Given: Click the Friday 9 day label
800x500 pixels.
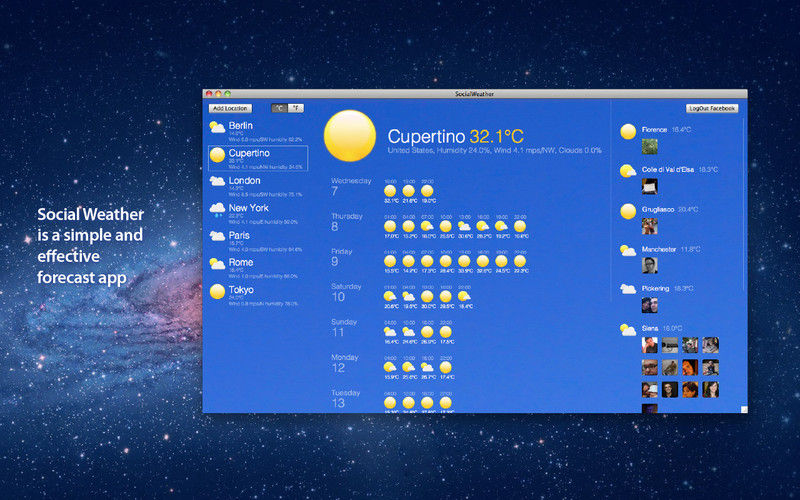Looking at the screenshot, I should (342, 257).
